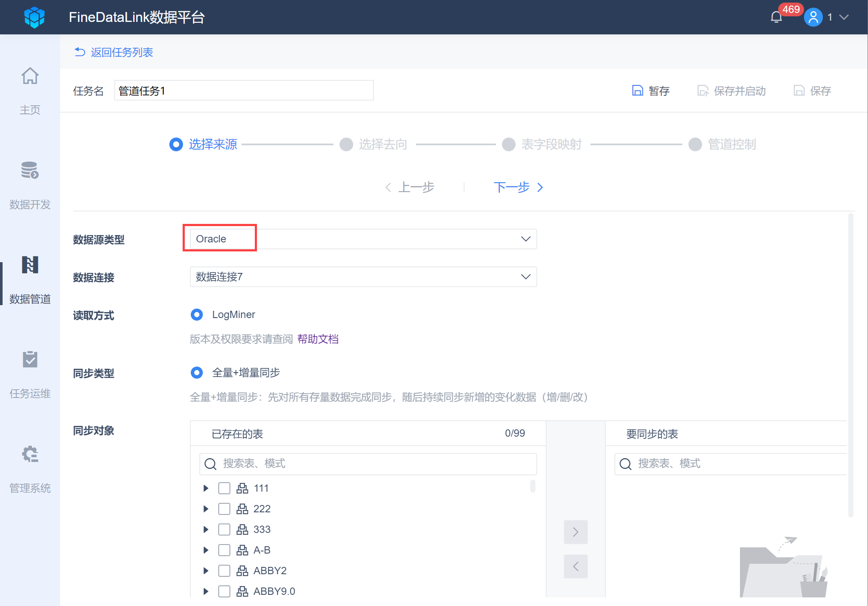Open the 数据开发 database icon
868x606 pixels.
(30, 171)
